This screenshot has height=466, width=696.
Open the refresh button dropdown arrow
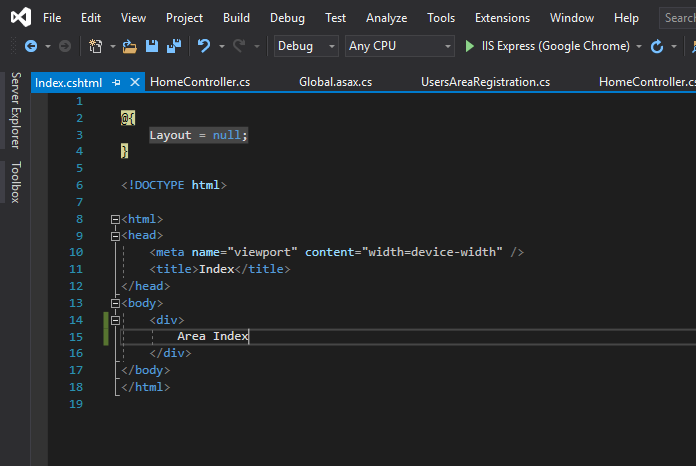point(674,46)
